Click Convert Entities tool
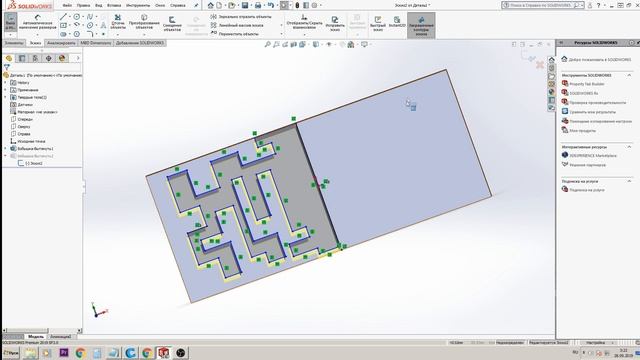 click(x=144, y=22)
